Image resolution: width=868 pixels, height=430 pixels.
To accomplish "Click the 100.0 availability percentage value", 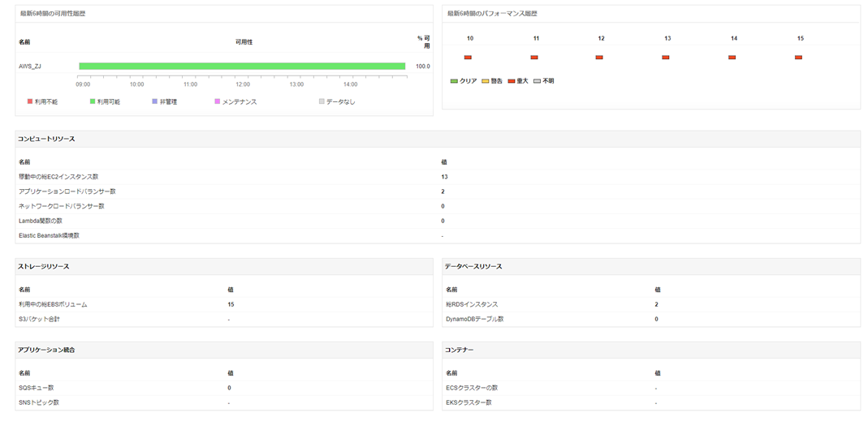I will (422, 67).
